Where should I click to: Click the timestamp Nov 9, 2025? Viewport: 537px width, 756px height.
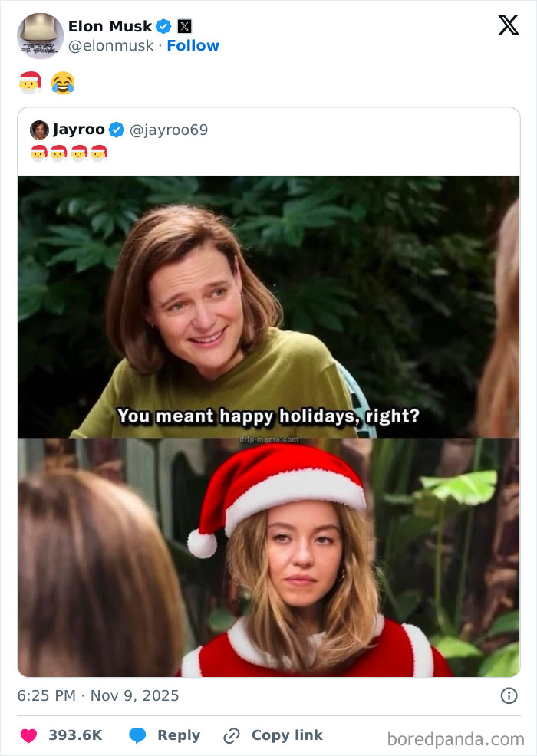click(133, 695)
